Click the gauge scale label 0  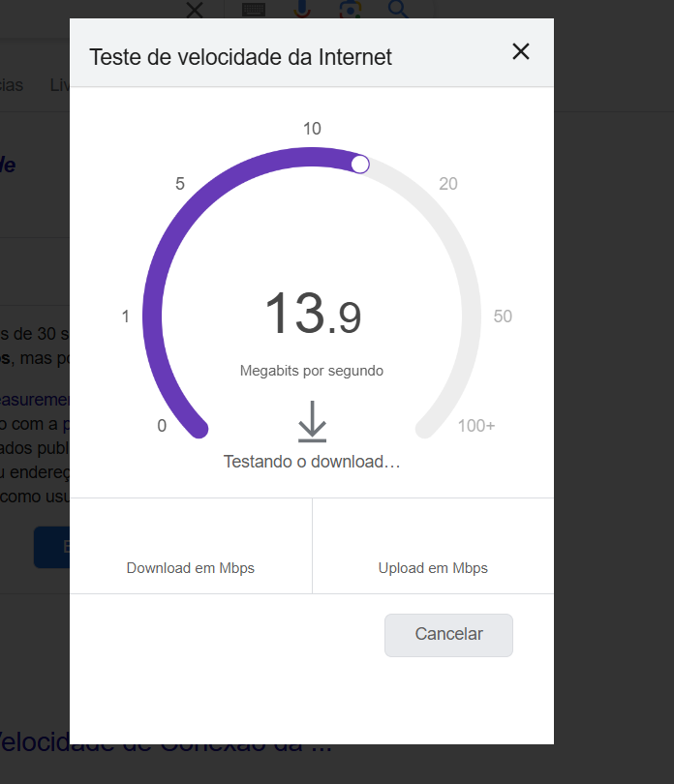(162, 426)
